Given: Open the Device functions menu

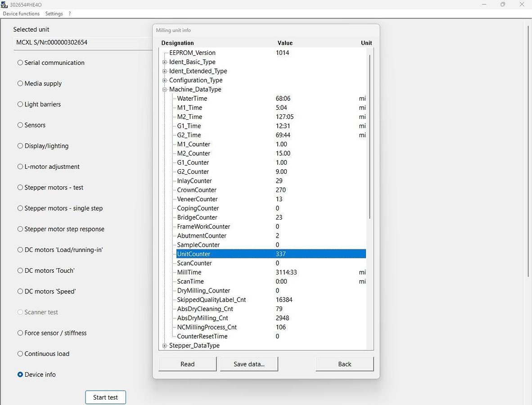Looking at the screenshot, I should point(21,13).
